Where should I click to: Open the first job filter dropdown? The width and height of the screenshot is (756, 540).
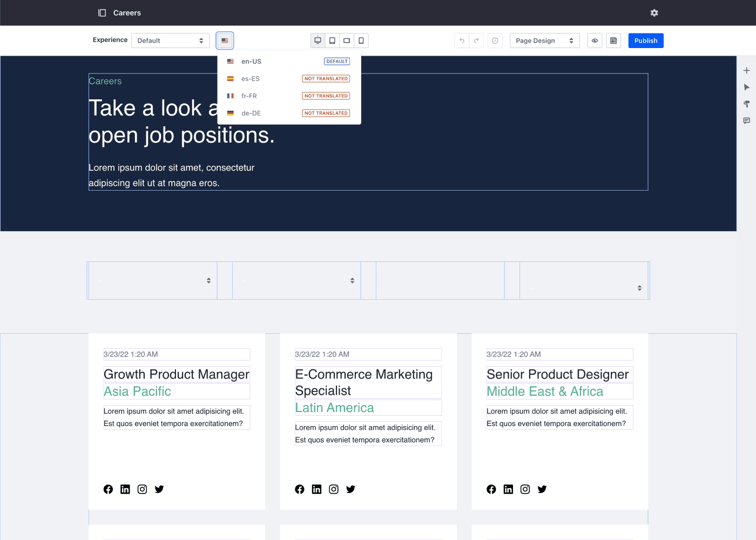tap(153, 280)
